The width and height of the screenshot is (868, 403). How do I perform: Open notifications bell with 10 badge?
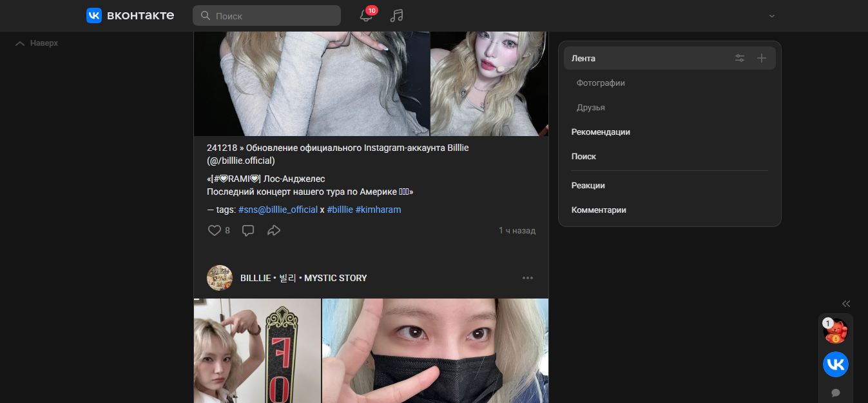pos(367,15)
